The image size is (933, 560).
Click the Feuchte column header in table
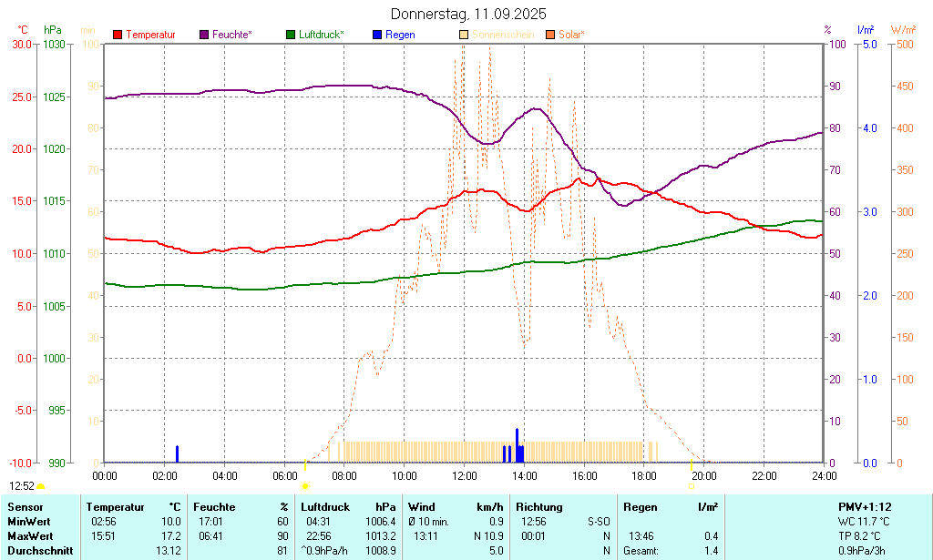214,507
